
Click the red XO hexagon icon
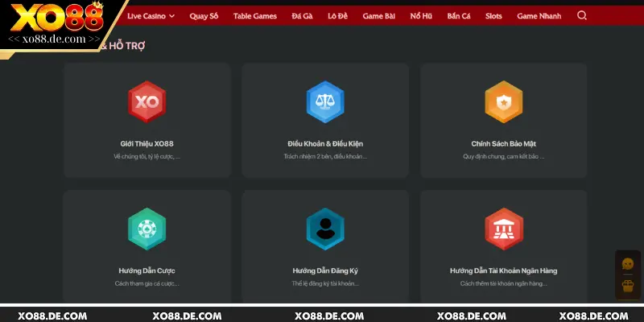click(x=147, y=102)
